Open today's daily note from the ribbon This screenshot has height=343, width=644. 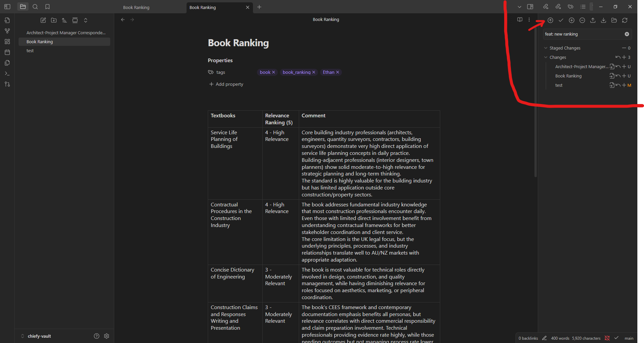7,52
